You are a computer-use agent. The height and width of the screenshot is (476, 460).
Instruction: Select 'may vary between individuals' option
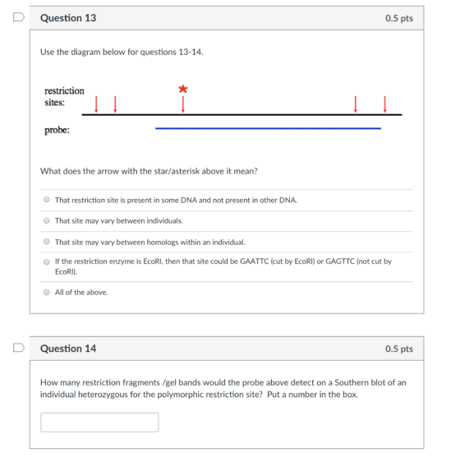46,220
